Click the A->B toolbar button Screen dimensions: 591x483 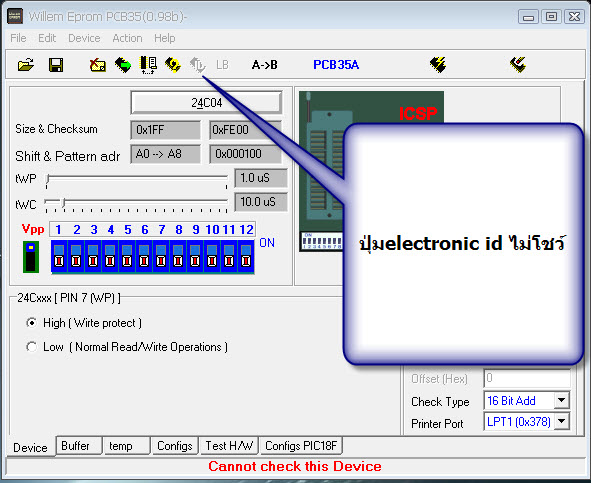click(x=265, y=65)
